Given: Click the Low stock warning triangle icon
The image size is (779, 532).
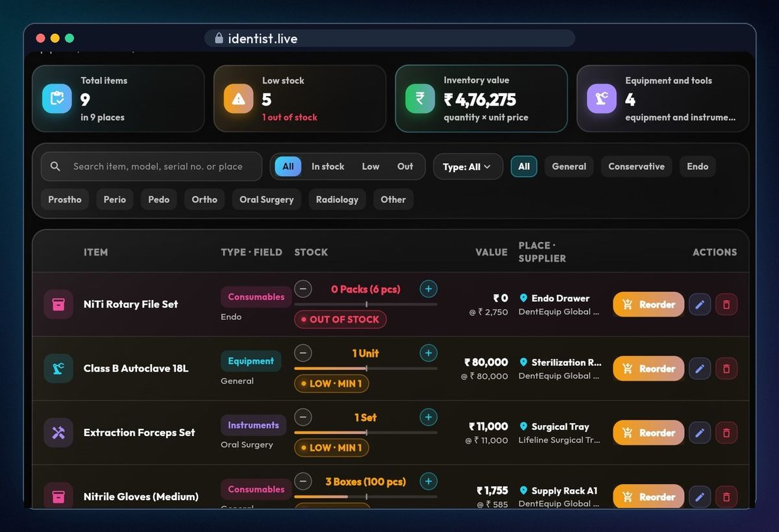Looking at the screenshot, I should click(x=239, y=99).
